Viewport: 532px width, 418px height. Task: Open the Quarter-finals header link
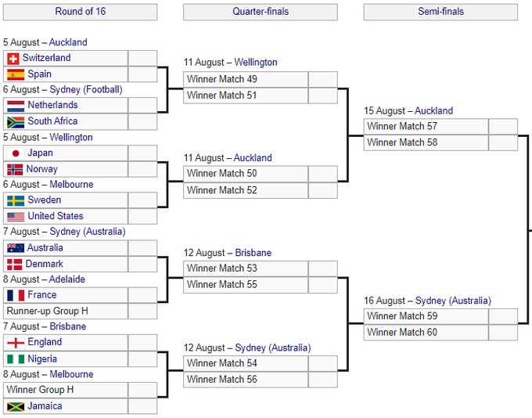click(x=260, y=12)
